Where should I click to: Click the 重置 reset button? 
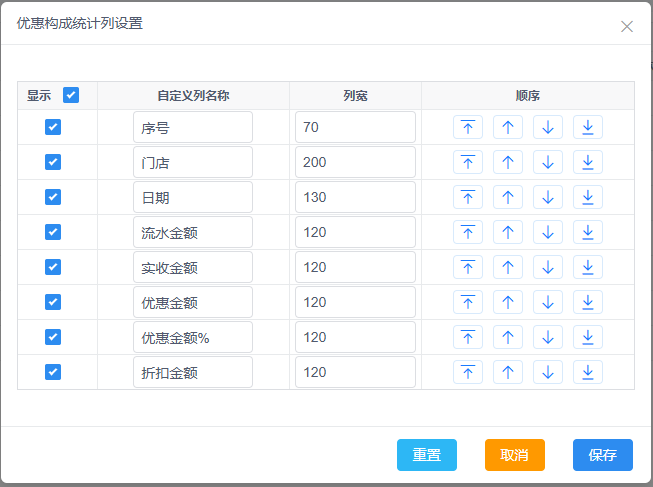(427, 455)
